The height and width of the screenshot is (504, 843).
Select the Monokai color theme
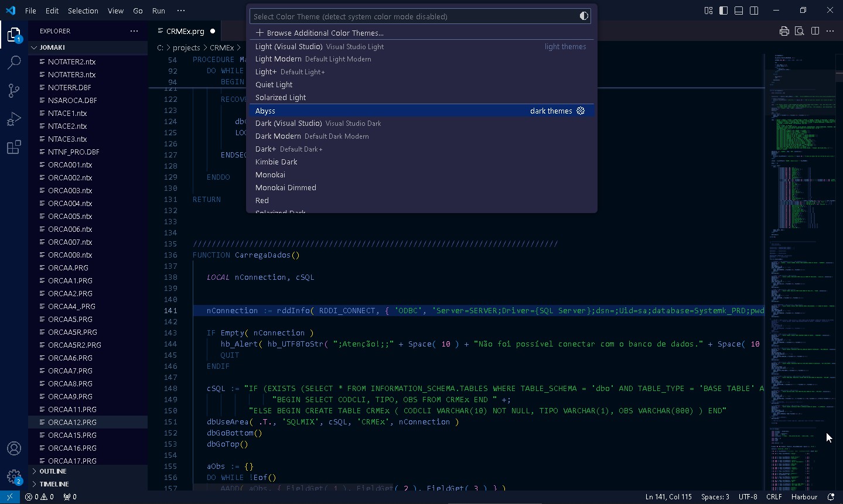[x=271, y=175]
